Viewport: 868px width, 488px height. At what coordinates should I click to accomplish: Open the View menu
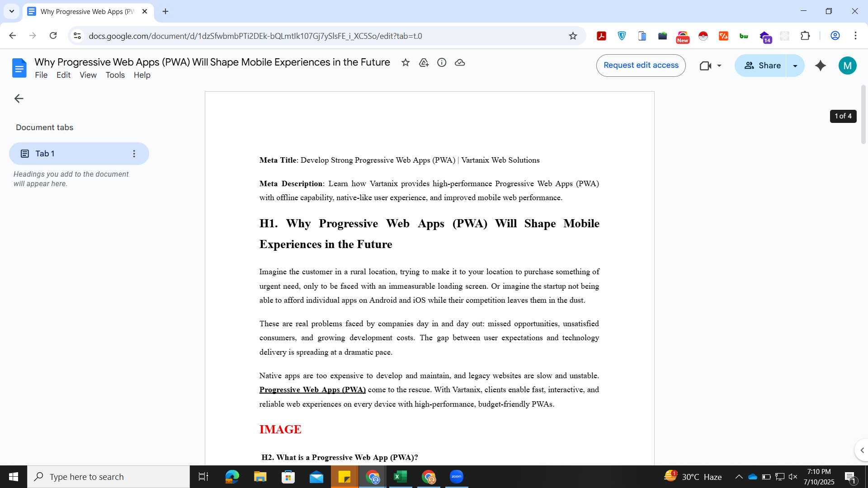88,75
